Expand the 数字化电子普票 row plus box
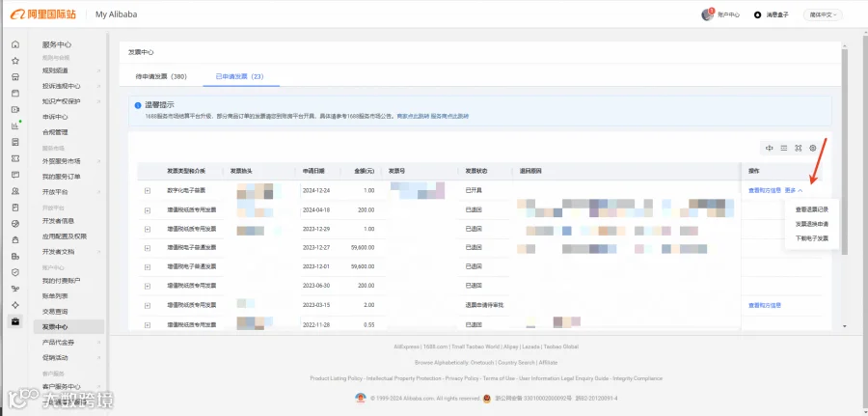Screen dimensions: 868x416 click(x=148, y=190)
